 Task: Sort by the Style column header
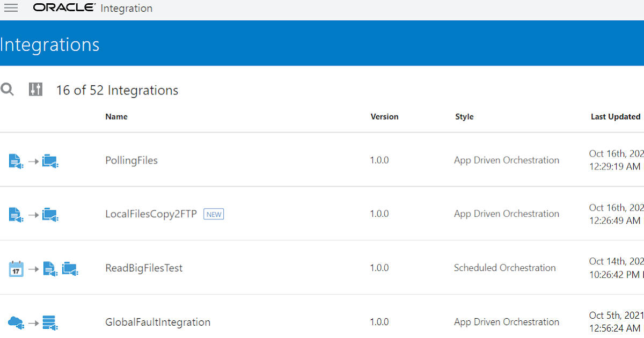click(x=464, y=116)
